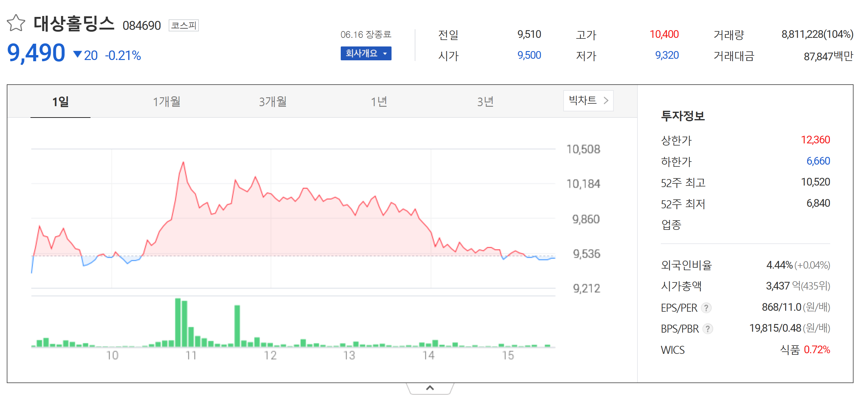
Task: Click the down-arrow change value 20
Action: pos(86,55)
